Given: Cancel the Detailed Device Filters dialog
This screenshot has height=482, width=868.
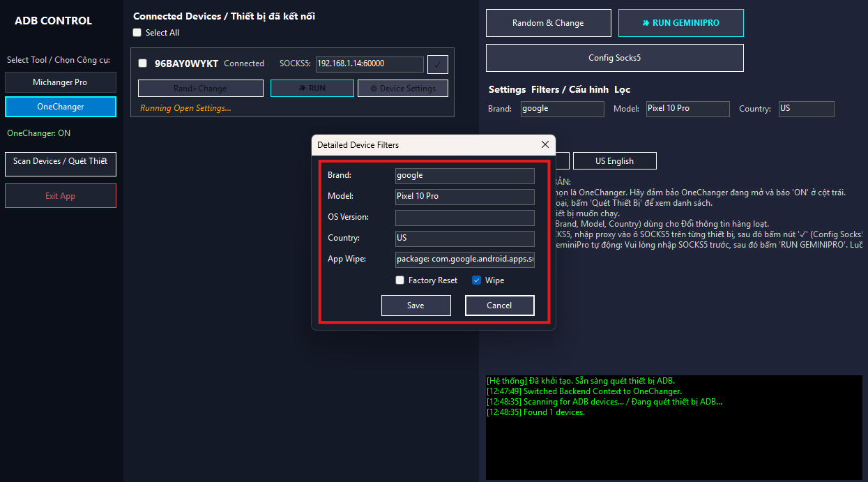Looking at the screenshot, I should point(499,306).
